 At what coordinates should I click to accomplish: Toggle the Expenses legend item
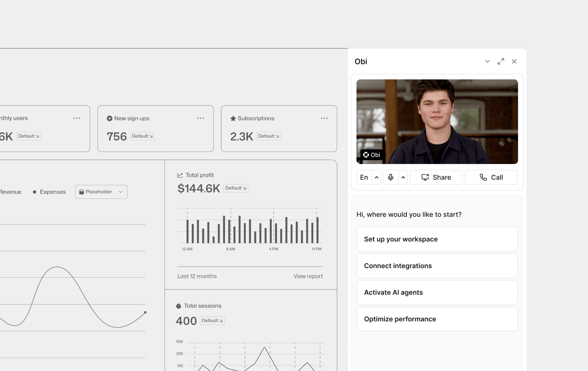click(x=49, y=192)
